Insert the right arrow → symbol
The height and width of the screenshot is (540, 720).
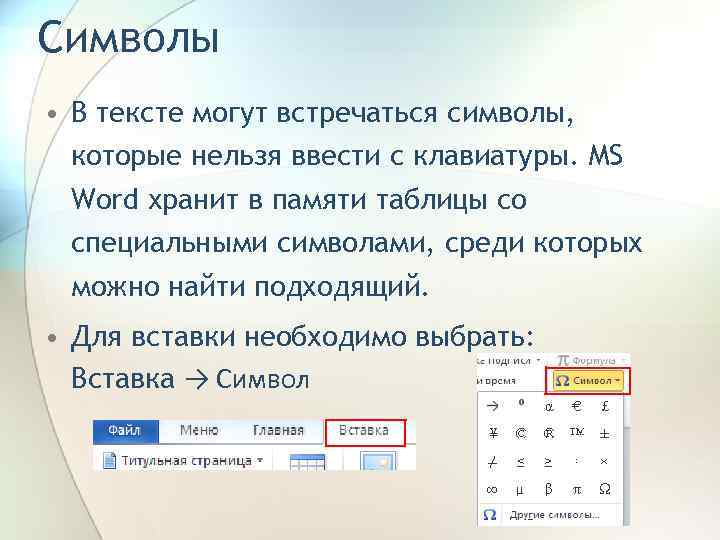(x=492, y=406)
